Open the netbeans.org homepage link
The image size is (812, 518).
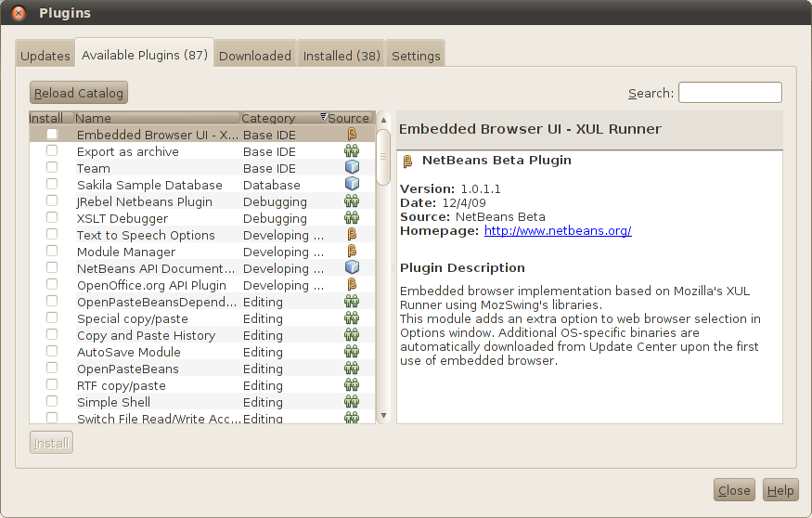(558, 231)
